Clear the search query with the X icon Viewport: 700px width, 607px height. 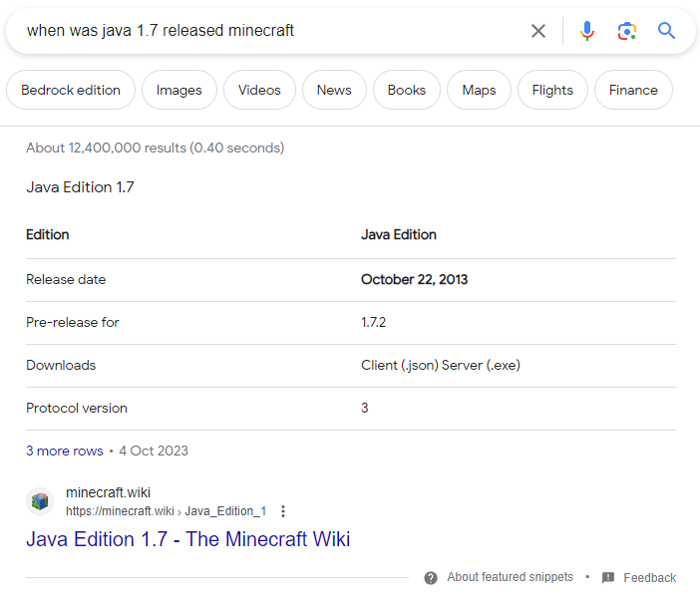coord(538,31)
